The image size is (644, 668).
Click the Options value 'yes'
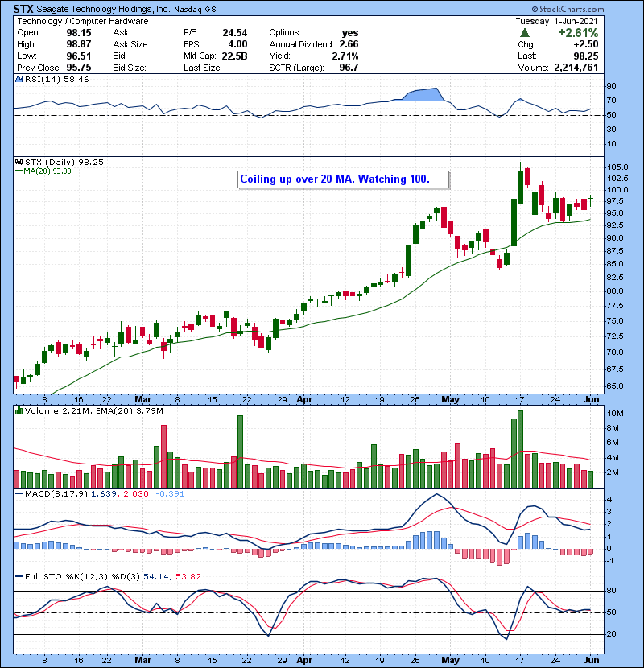pos(350,33)
